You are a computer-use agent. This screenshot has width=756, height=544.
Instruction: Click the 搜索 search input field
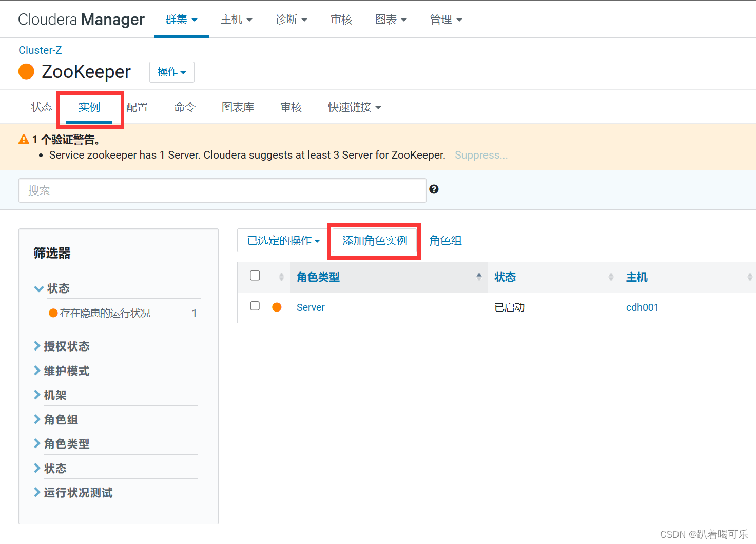222,190
